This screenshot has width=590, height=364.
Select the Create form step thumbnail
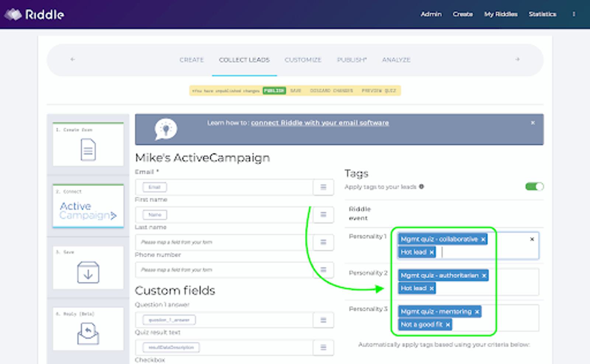pyautogui.click(x=88, y=145)
